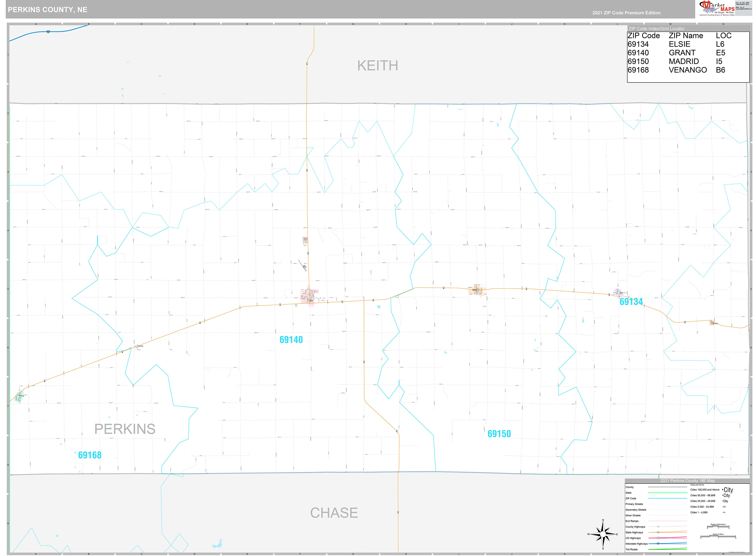Expand the Cities and Towns legend section
The image size is (756, 556).
click(697, 485)
